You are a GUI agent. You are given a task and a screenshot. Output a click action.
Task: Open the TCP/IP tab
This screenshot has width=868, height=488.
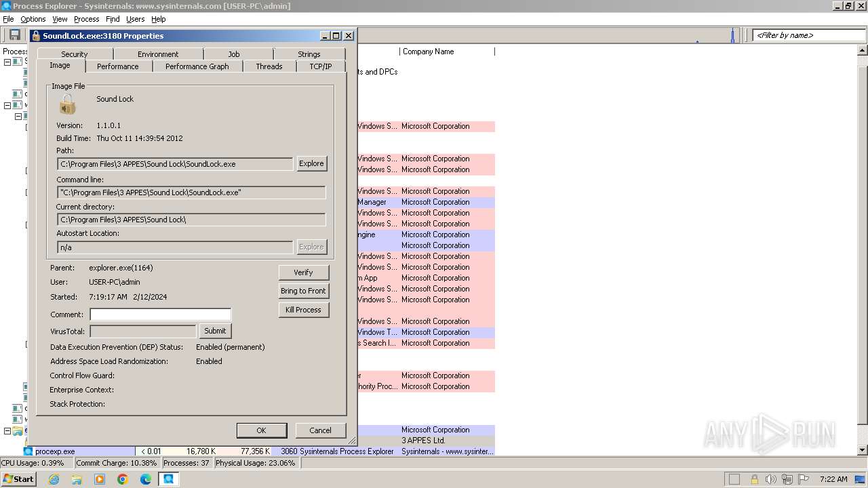(x=321, y=66)
